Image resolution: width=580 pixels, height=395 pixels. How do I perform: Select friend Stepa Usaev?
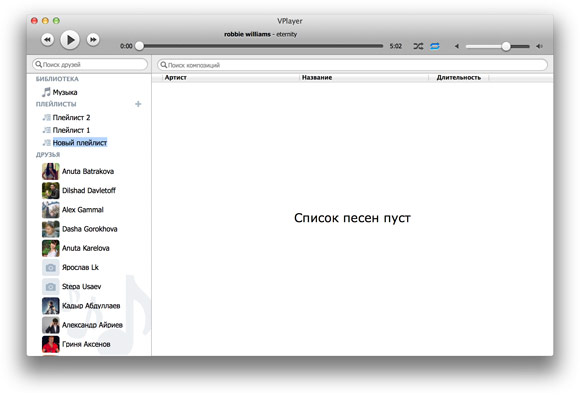pos(81,287)
